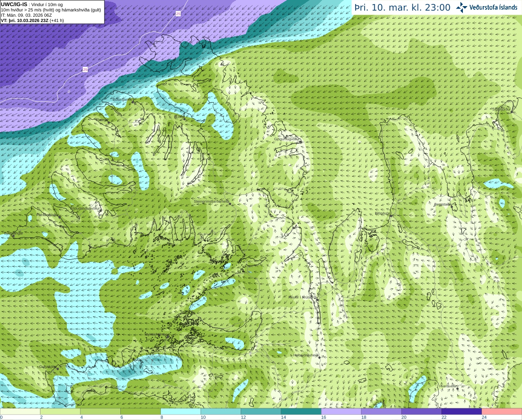
Task: Click the '10m hviður > 25 m/s' description line
Action: 51,10
